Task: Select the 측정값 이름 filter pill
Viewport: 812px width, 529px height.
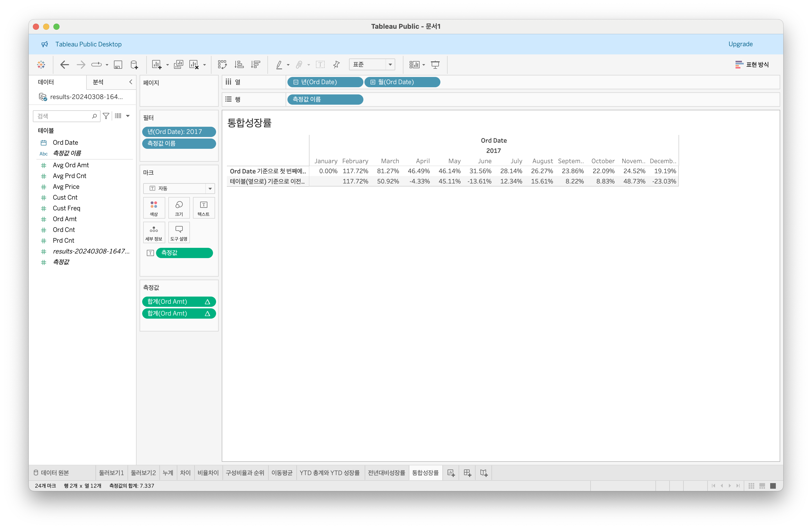Action: pyautogui.click(x=179, y=144)
